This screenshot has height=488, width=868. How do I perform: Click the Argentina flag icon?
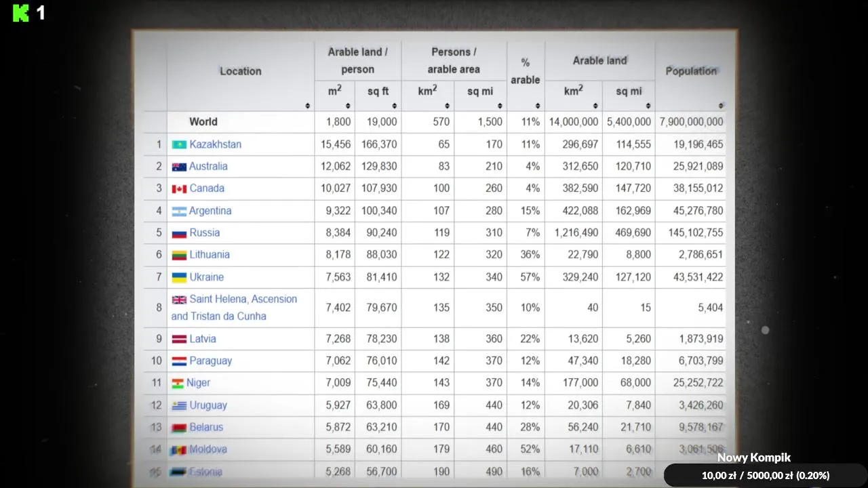179,211
